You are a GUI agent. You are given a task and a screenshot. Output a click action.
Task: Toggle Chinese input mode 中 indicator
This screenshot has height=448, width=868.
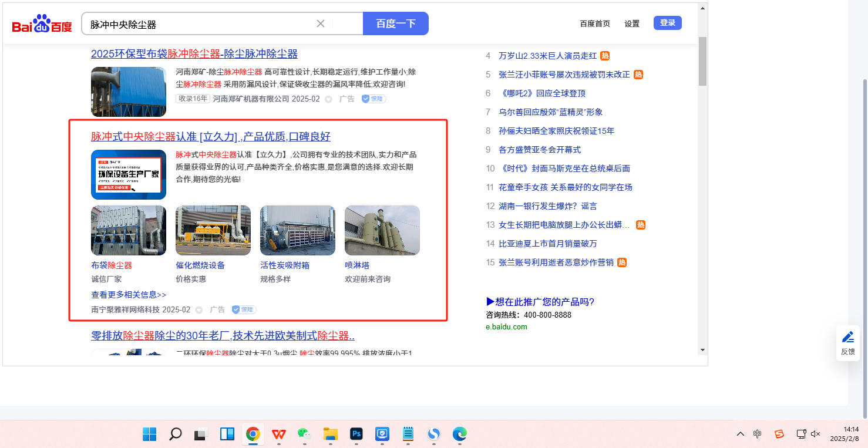(758, 434)
